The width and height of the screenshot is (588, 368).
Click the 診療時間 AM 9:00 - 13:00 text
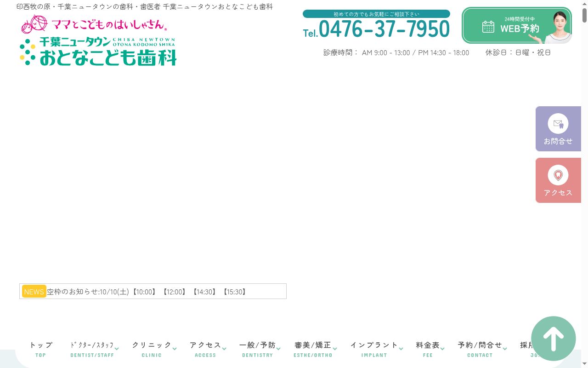coord(396,52)
